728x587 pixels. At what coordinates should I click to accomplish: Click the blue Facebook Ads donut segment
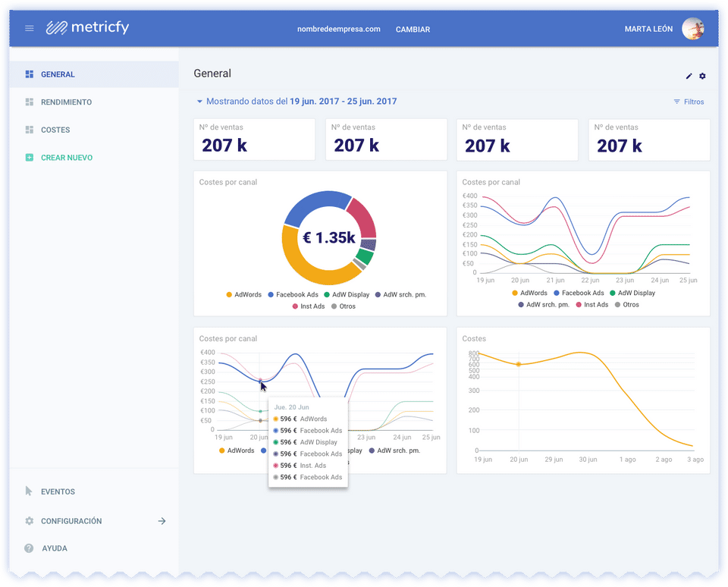click(x=314, y=203)
